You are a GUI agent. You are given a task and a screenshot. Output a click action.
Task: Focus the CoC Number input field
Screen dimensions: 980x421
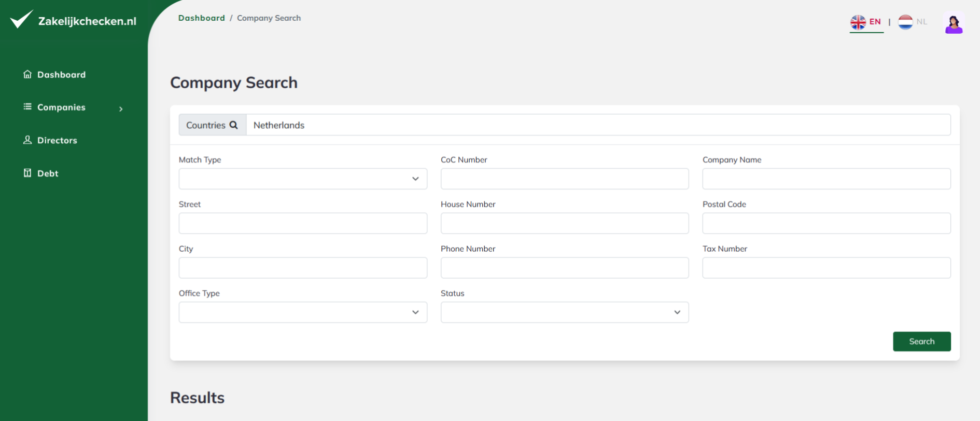pos(565,179)
